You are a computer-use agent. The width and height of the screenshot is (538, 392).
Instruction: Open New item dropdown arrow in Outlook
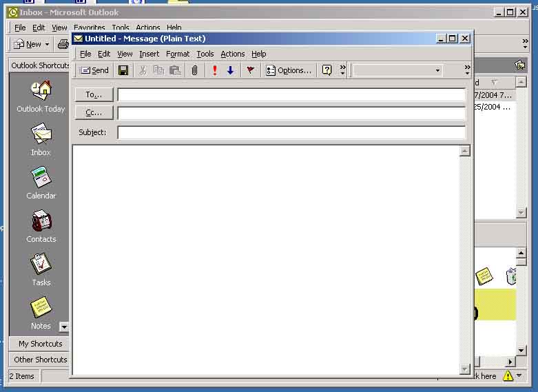click(x=47, y=44)
